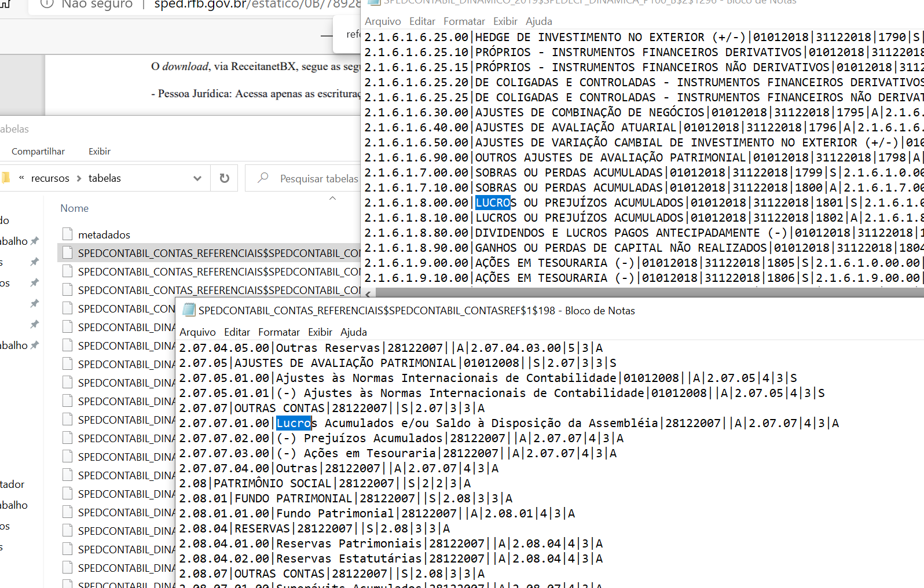Open the Arquivo menu in the top Notepad window

point(383,21)
